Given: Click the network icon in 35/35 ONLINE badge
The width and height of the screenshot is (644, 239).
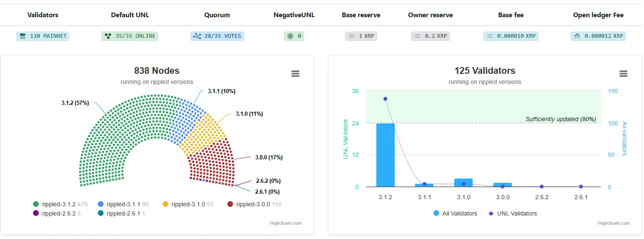Looking at the screenshot, I should coord(108,36).
